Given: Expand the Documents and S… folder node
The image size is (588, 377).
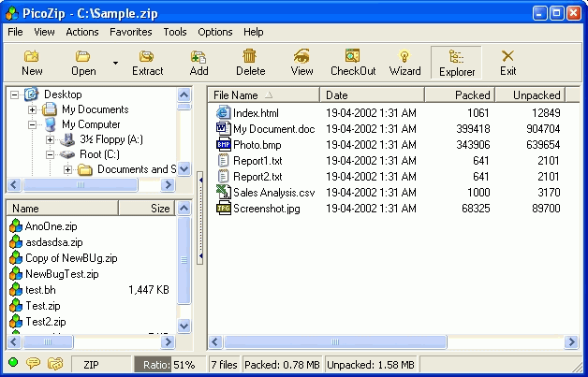Looking at the screenshot, I should tap(67, 169).
